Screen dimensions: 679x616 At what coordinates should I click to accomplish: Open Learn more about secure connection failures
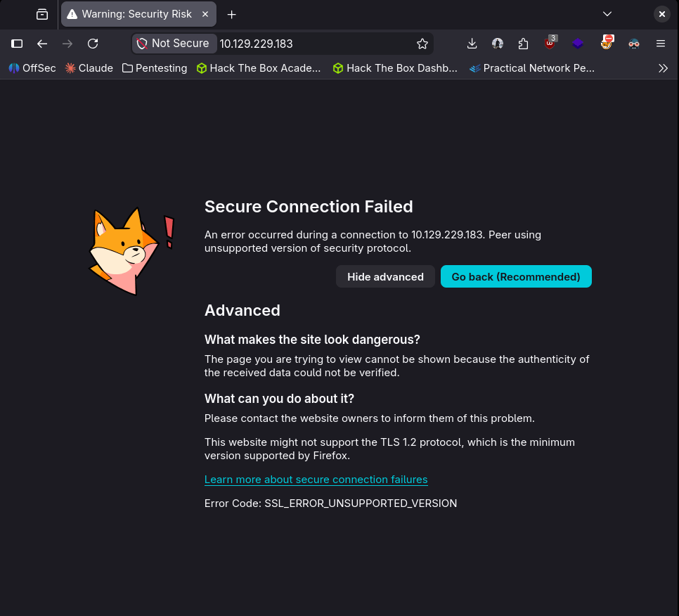point(316,480)
